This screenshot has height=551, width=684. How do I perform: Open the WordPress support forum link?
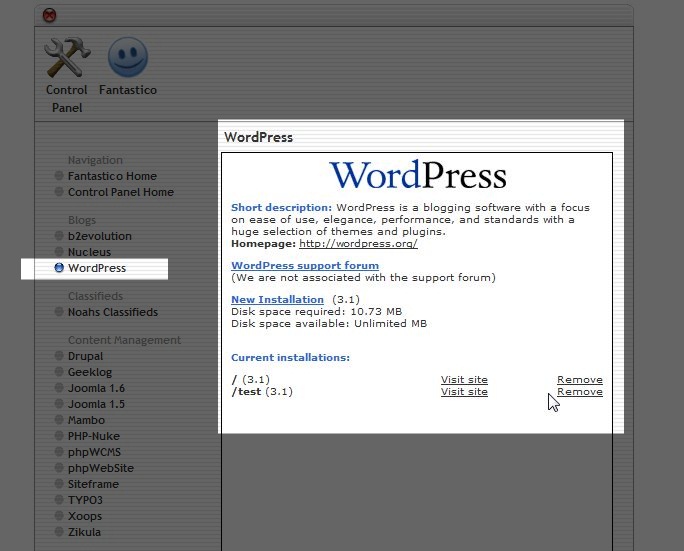point(305,266)
